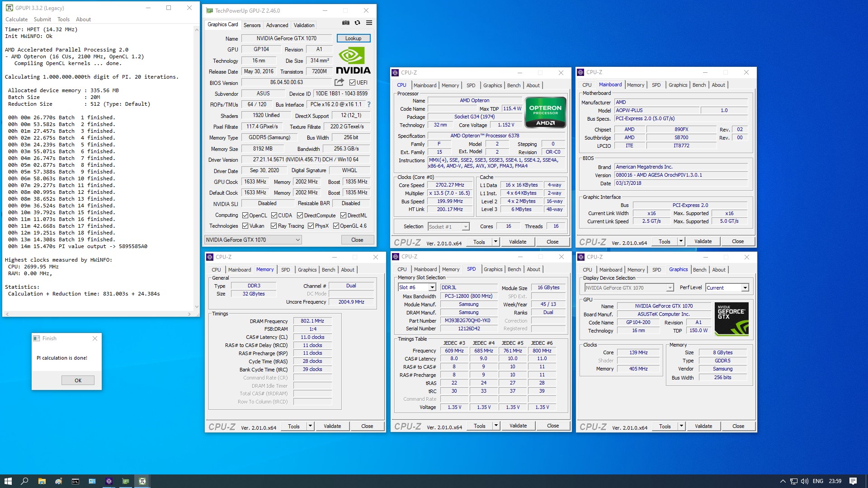Screen dimensions: 868x488
Task: Click the network tray icon
Action: point(794,481)
